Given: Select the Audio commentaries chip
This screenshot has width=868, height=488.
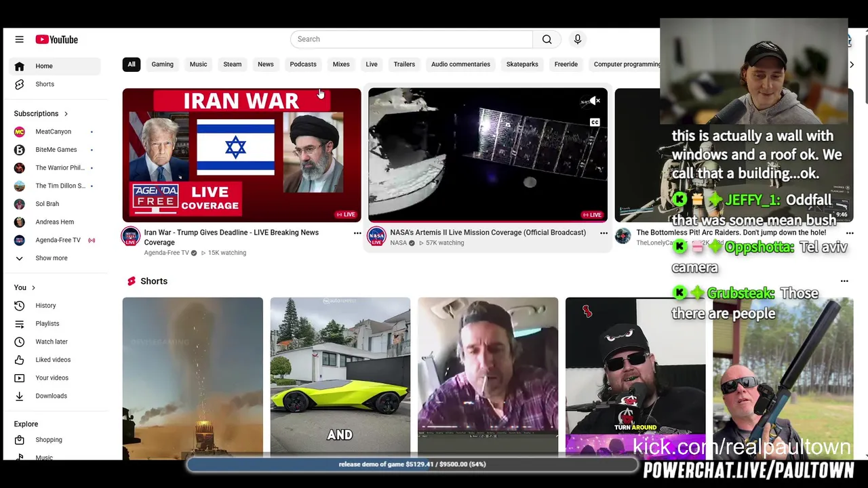Looking at the screenshot, I should coord(460,64).
